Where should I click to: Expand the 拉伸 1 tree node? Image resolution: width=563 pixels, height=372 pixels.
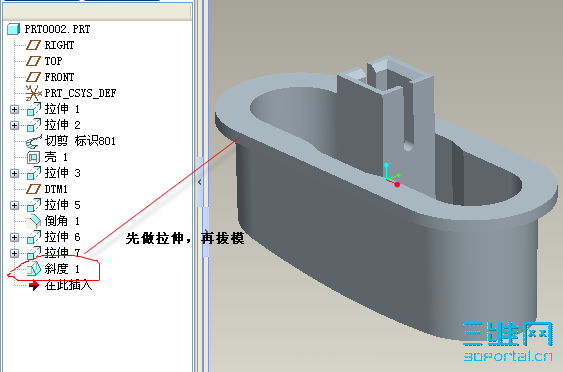[x=14, y=109]
